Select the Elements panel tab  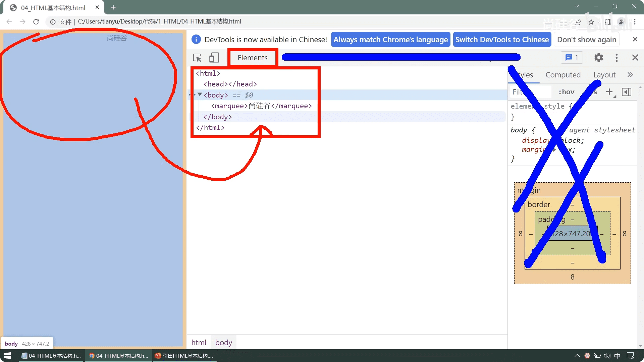[253, 58]
